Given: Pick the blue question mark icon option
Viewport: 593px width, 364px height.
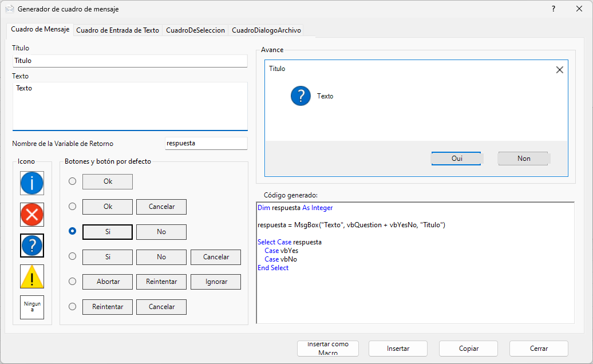Looking at the screenshot, I should coord(32,246).
